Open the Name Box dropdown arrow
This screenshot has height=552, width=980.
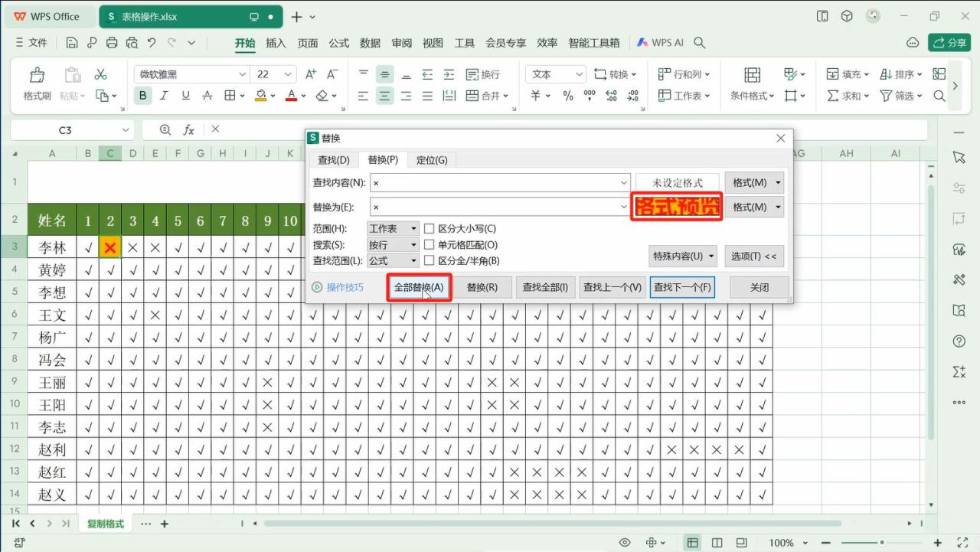pos(126,130)
